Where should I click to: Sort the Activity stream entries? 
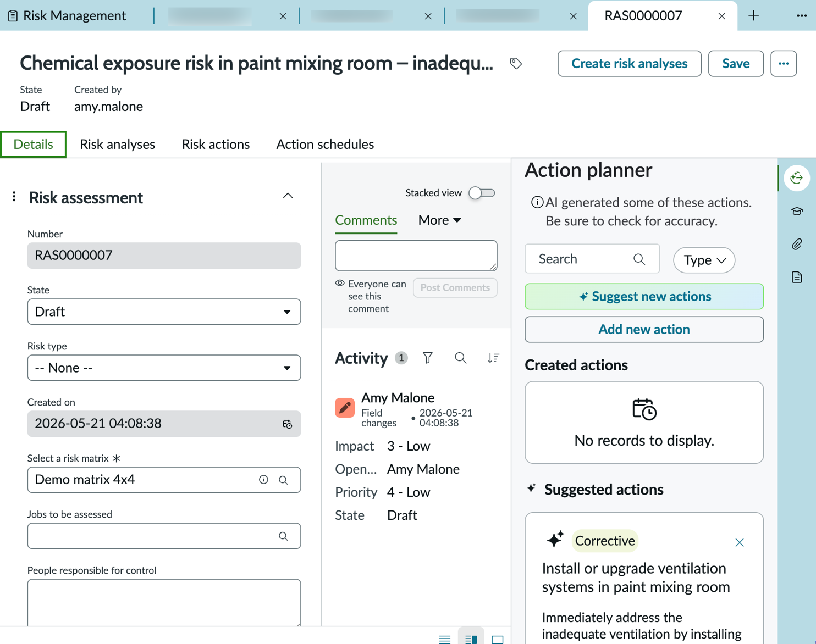pos(493,358)
